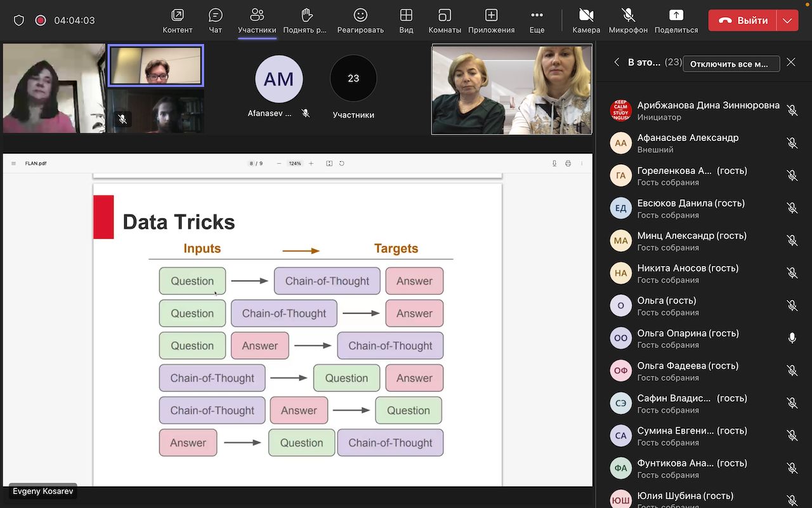Toggle the Camera on
This screenshot has height=508, width=812.
(586, 15)
